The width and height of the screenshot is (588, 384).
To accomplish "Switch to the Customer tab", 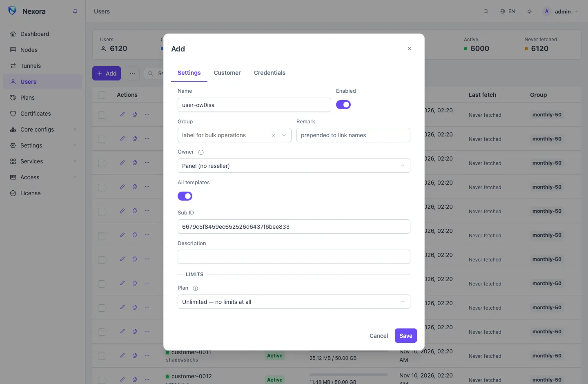I will (227, 73).
